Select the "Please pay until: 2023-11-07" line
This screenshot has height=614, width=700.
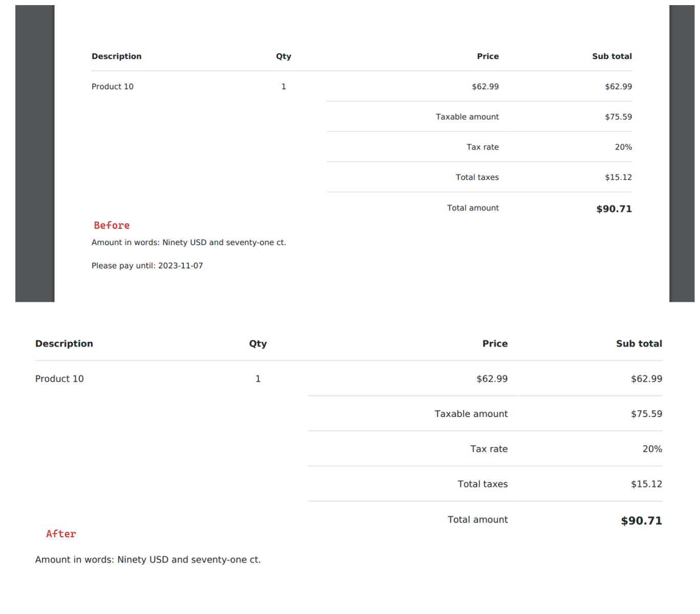[x=147, y=266]
